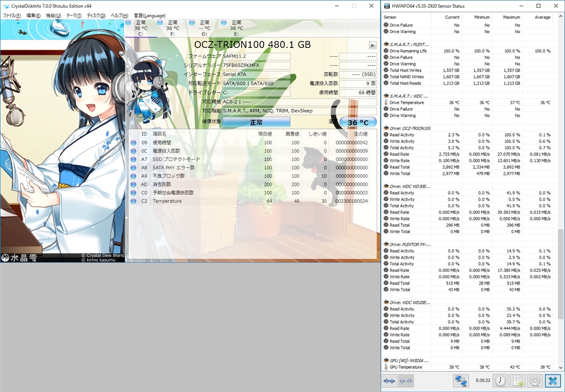Screen dimensions: 565x392
Task: Open the 言語(Language) menu
Action: [150, 15]
